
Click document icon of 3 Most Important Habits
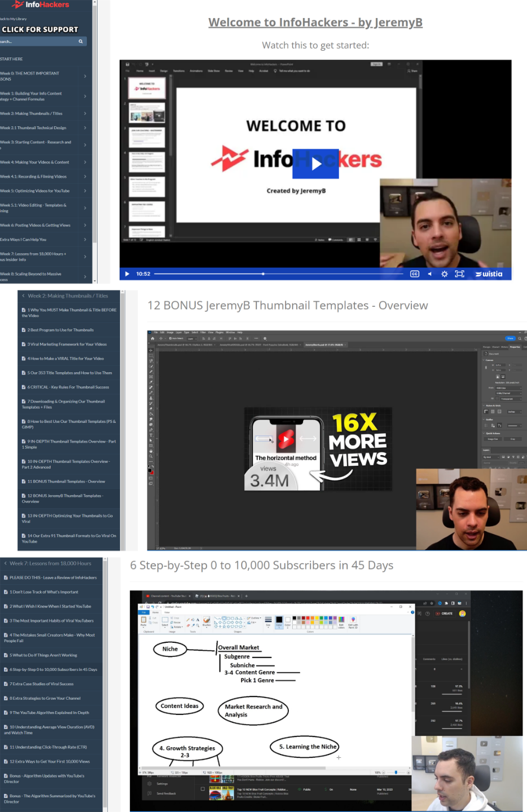click(5, 621)
